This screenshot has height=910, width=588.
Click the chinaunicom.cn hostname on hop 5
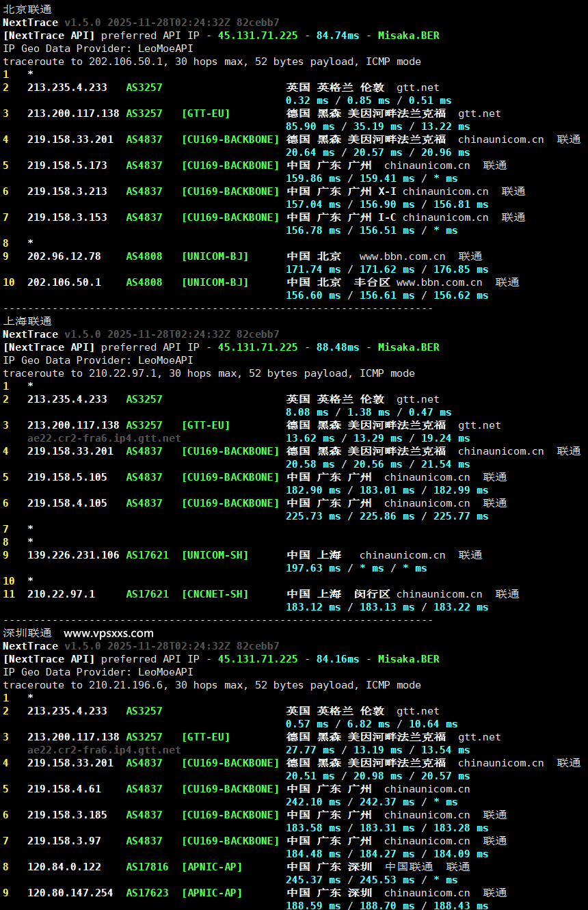click(x=427, y=165)
